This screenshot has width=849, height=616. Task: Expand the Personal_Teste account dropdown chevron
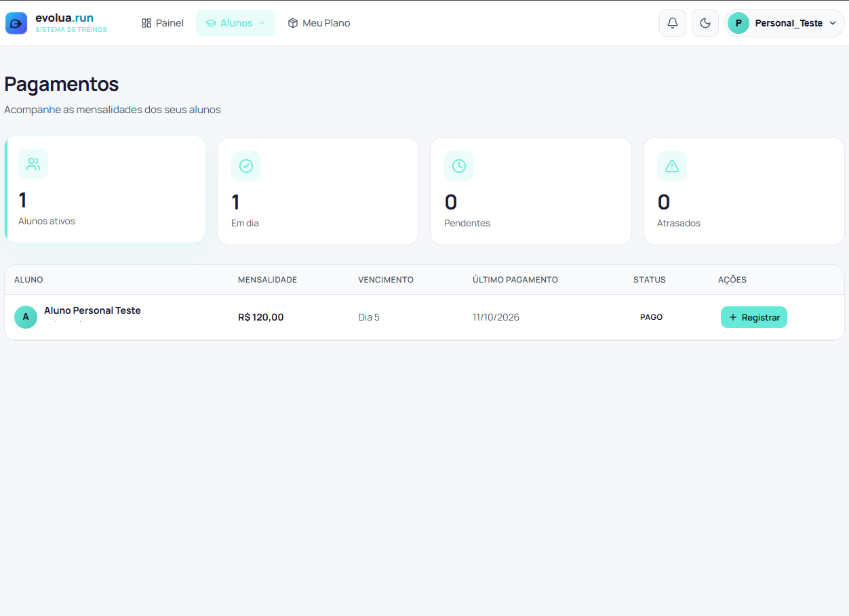tap(833, 23)
